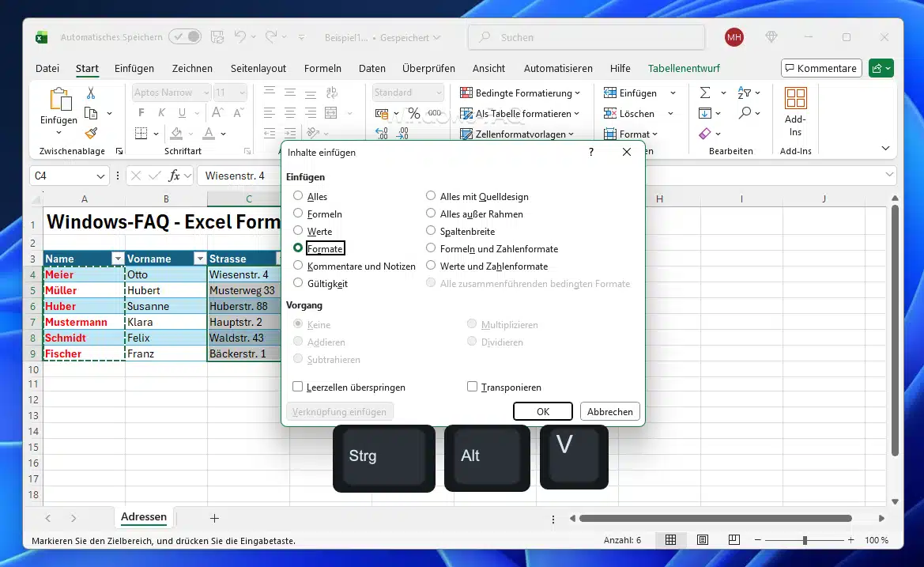924x567 pixels.
Task: Click the Suchen search field
Action: pos(585,37)
